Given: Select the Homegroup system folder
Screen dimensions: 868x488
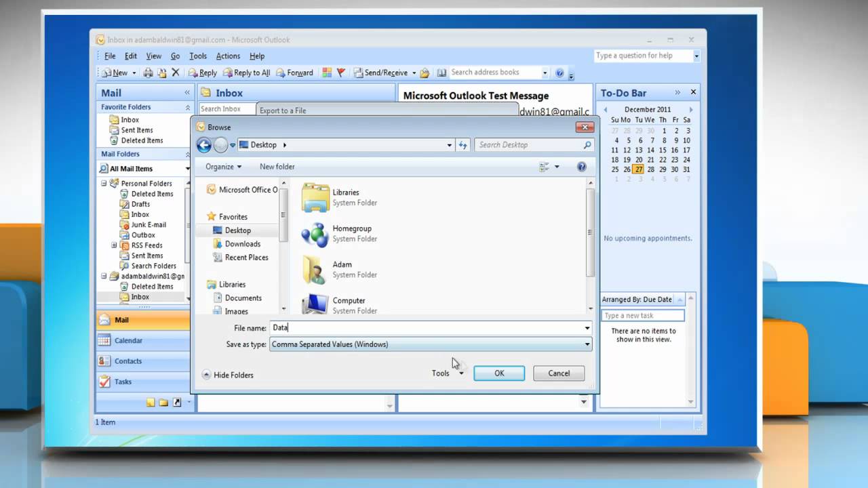Looking at the screenshot, I should (x=339, y=233).
